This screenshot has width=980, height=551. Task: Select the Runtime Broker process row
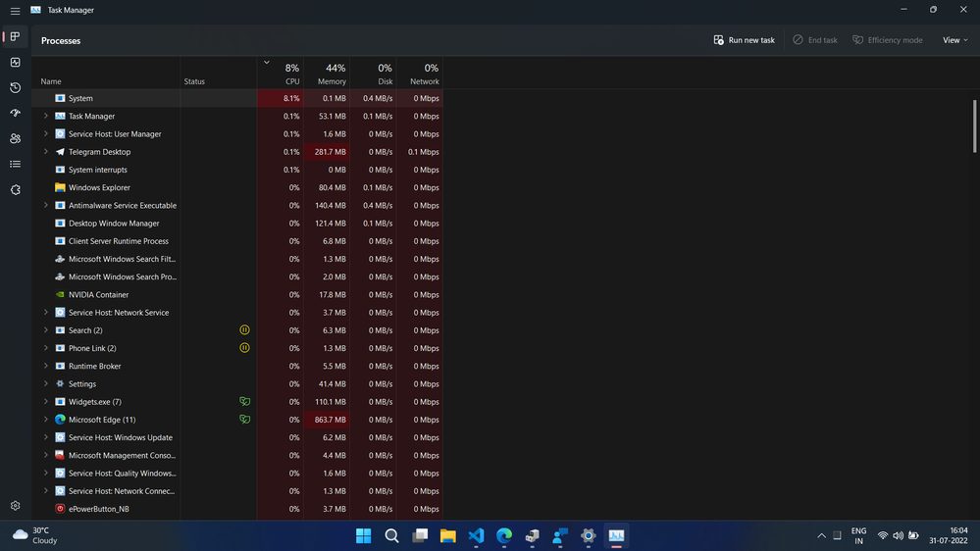point(237,366)
